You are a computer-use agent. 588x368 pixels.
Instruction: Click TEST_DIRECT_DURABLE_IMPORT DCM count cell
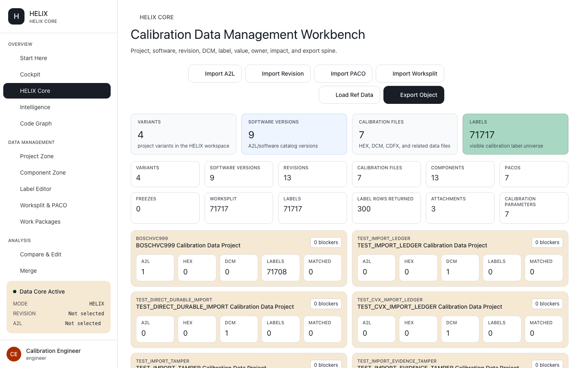pyautogui.click(x=239, y=329)
